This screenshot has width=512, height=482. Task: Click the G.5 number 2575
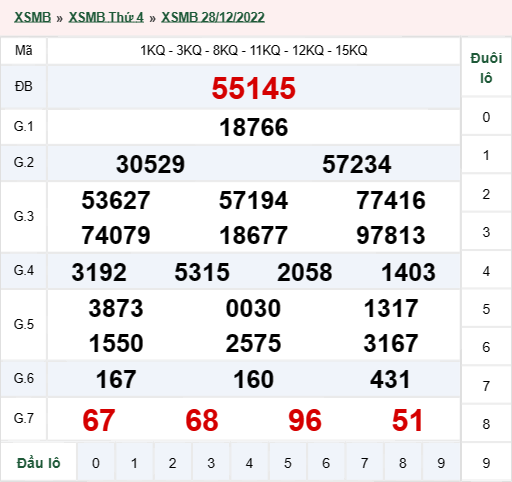pos(253,343)
